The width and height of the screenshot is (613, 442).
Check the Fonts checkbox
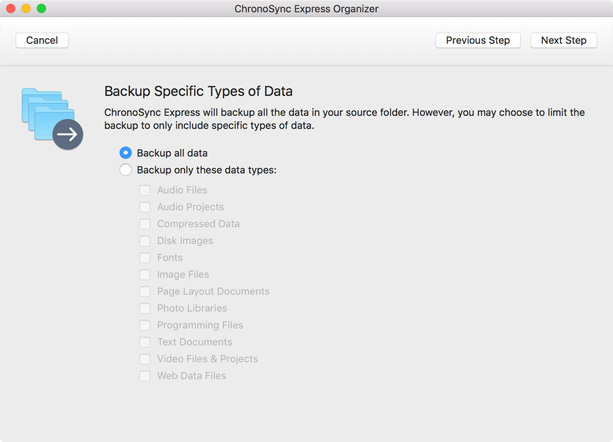coord(145,258)
